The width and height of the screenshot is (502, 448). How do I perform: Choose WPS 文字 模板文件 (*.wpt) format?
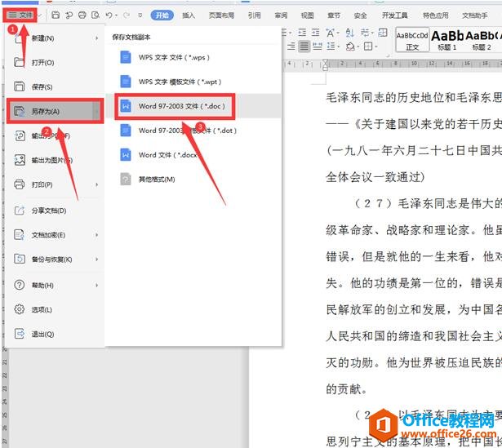click(193, 82)
